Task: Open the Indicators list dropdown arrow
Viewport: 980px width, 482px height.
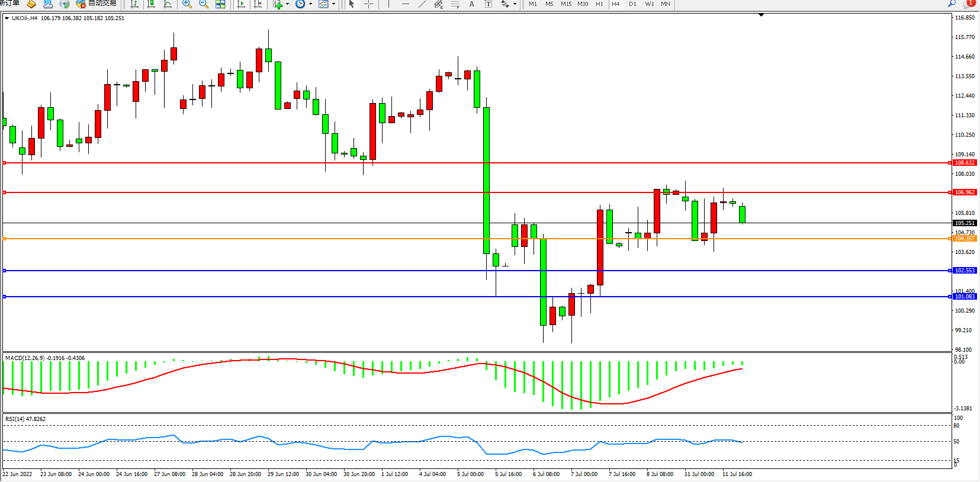Action: pyautogui.click(x=288, y=4)
